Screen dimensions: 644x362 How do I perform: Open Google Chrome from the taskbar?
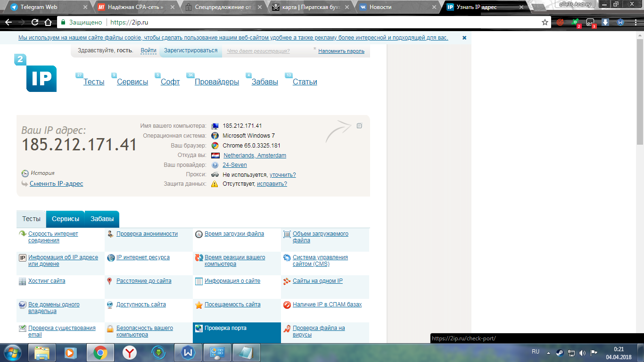coord(100,353)
